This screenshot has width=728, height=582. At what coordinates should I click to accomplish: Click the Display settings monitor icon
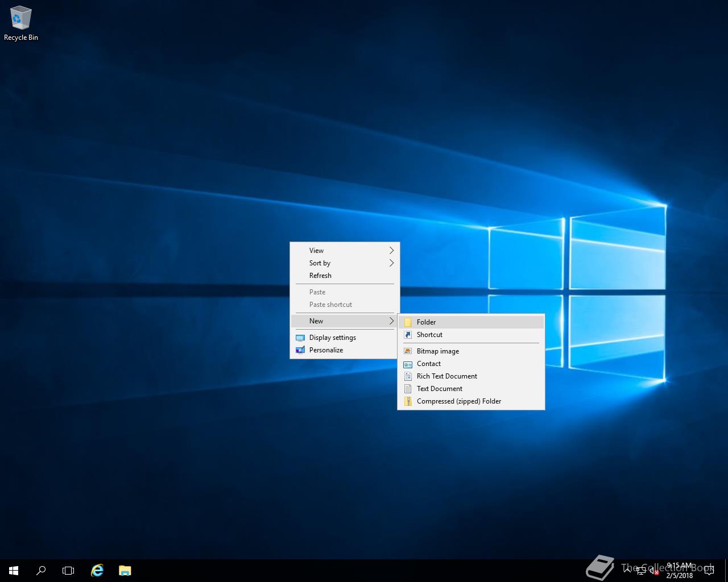point(300,338)
